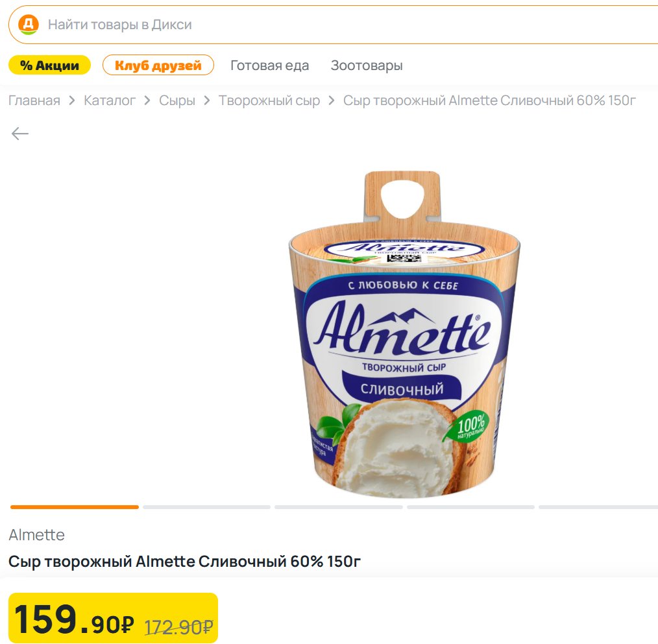Navigate to "Главная" in the breadcrumbs
The width and height of the screenshot is (658, 644).
click(34, 101)
